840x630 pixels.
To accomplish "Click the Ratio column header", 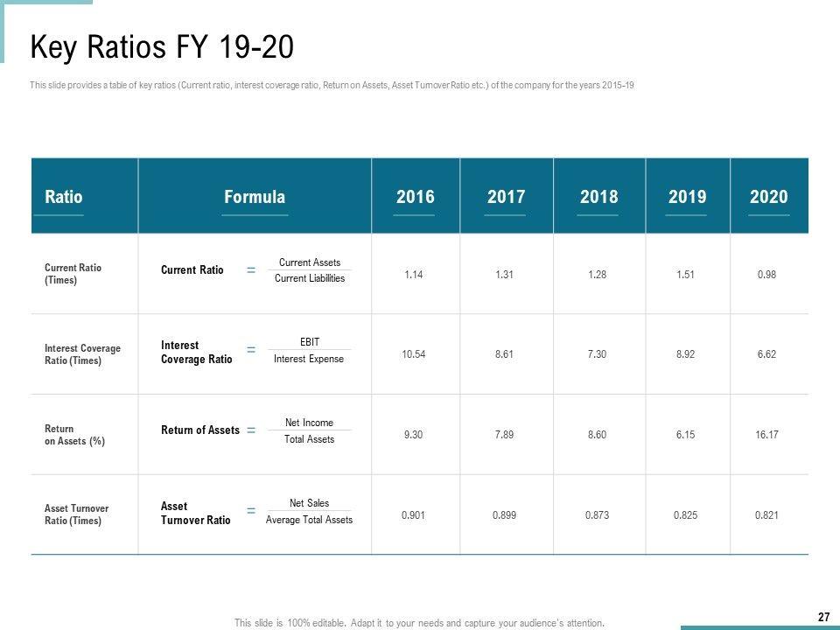I will pos(64,197).
